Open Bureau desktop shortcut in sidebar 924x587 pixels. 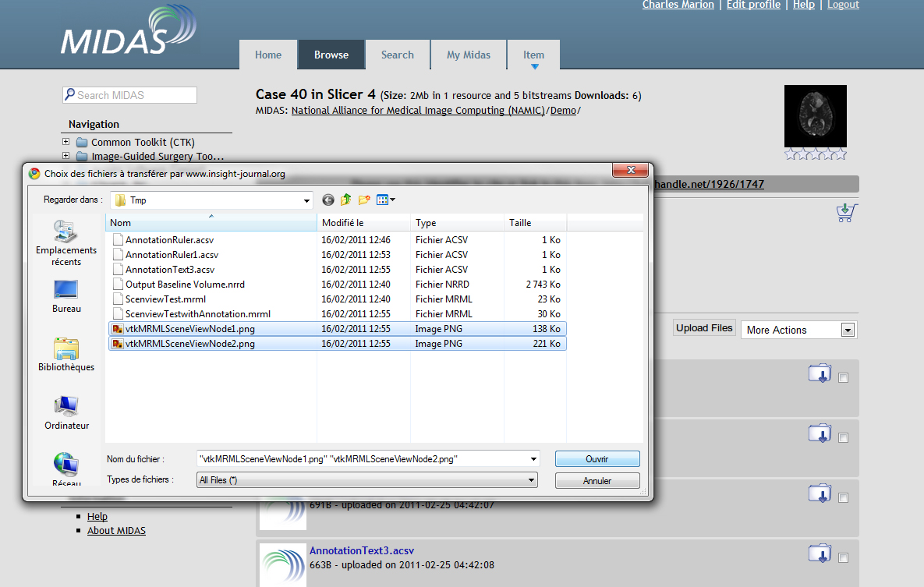pyautogui.click(x=66, y=296)
